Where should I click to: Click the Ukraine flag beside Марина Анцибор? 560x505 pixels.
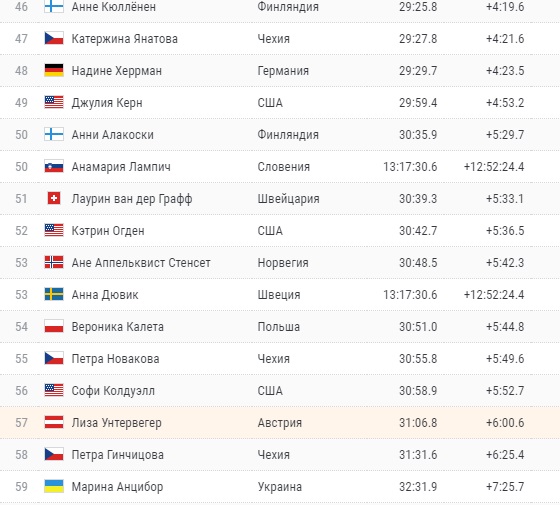coord(54,486)
